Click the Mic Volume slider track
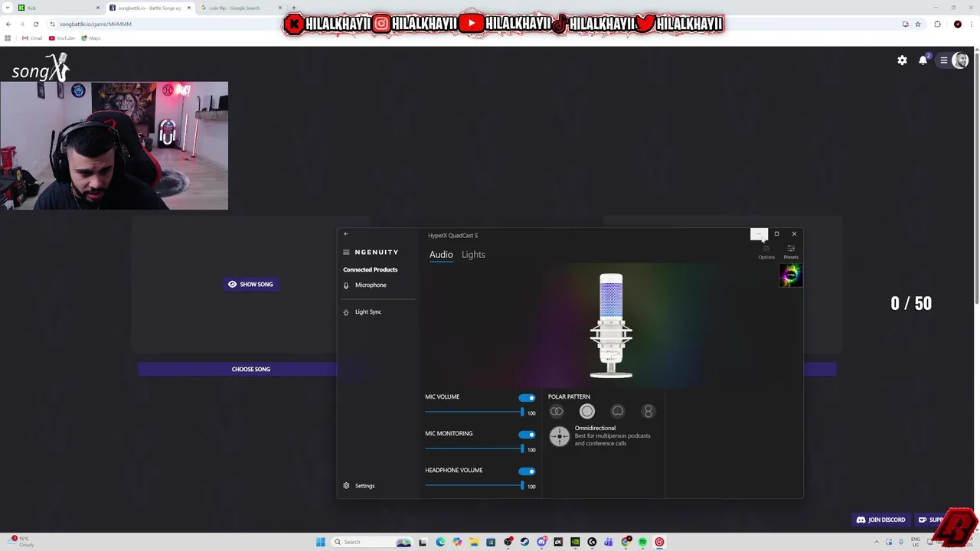This screenshot has height=551, width=980. (x=474, y=412)
